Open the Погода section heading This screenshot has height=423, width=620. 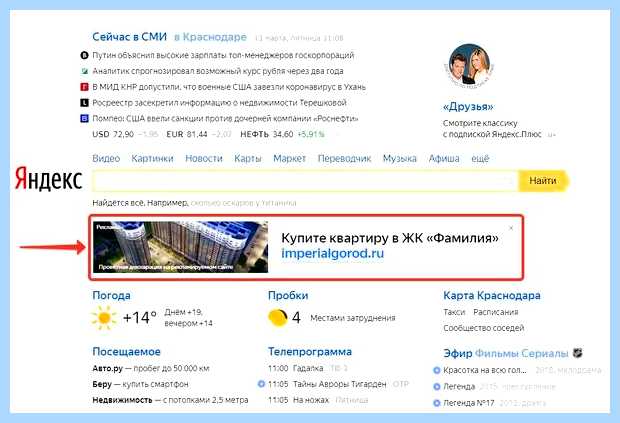coord(112,296)
